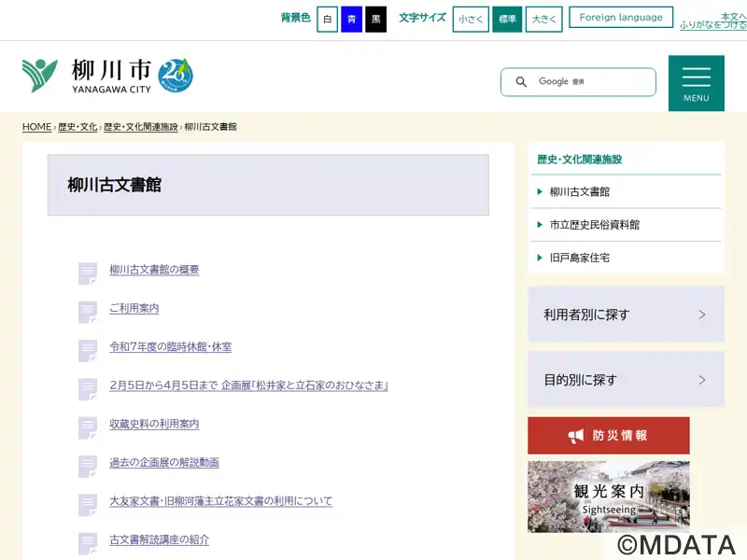Image resolution: width=747 pixels, height=560 pixels.
Task: Switch background color to blue
Action: 351,19
